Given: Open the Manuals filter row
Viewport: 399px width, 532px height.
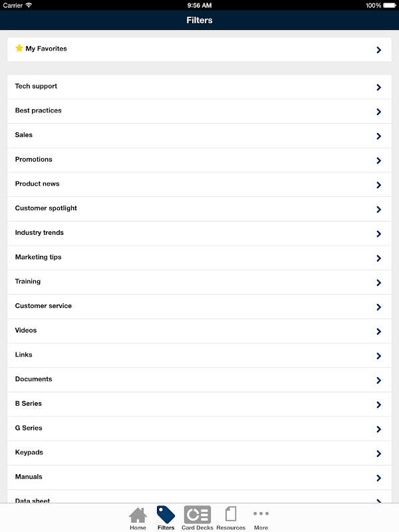Looking at the screenshot, I should (199, 477).
